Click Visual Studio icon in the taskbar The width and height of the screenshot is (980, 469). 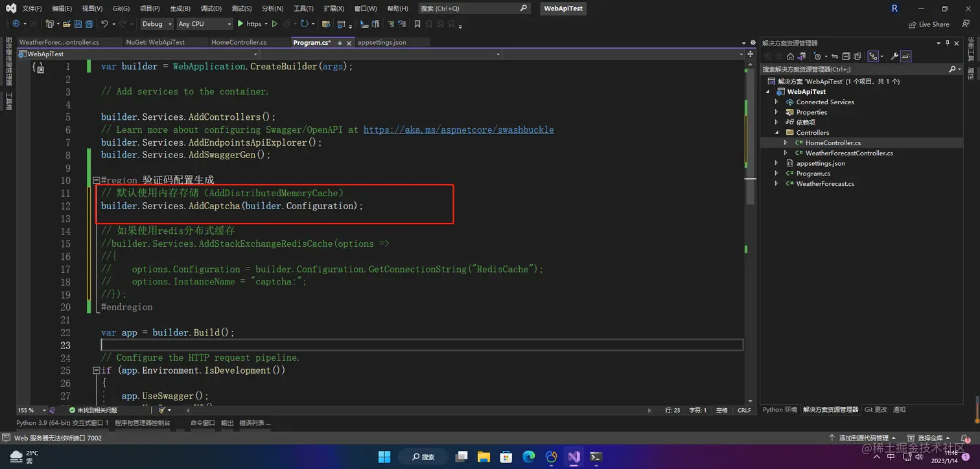tap(574, 456)
